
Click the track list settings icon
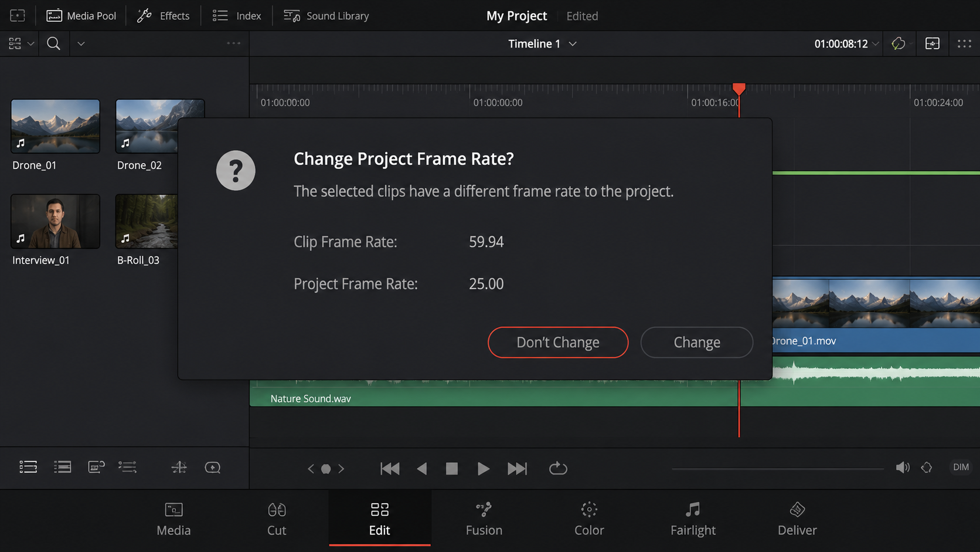(x=128, y=467)
